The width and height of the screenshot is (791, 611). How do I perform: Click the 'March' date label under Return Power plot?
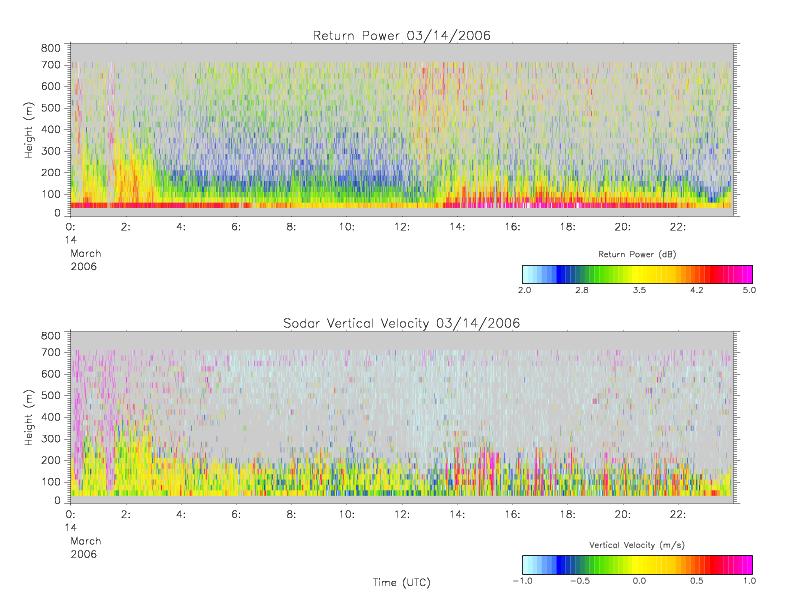(x=86, y=253)
